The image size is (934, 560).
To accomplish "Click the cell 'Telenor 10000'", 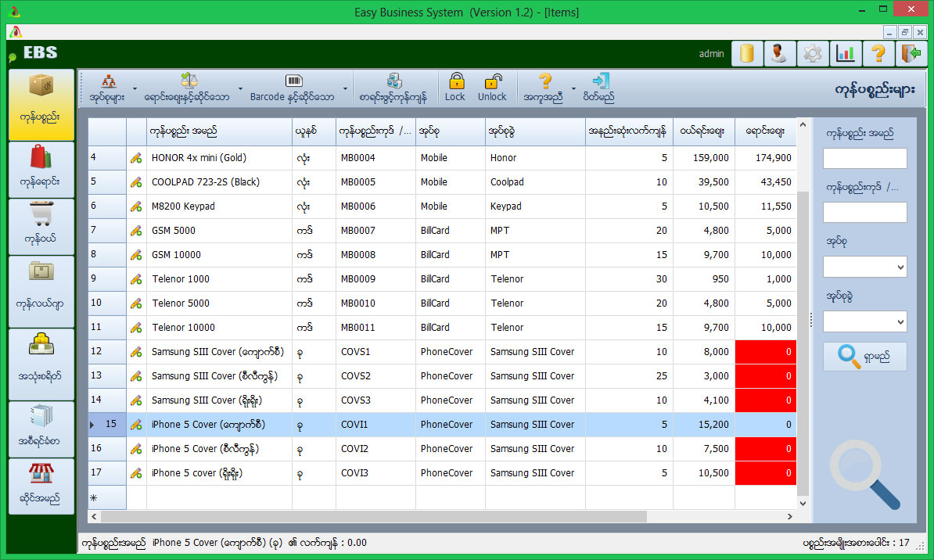I will coord(219,328).
